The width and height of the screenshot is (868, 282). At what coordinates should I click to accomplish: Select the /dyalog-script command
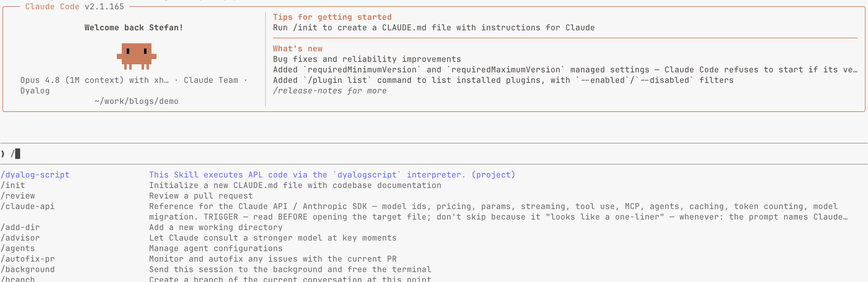35,175
